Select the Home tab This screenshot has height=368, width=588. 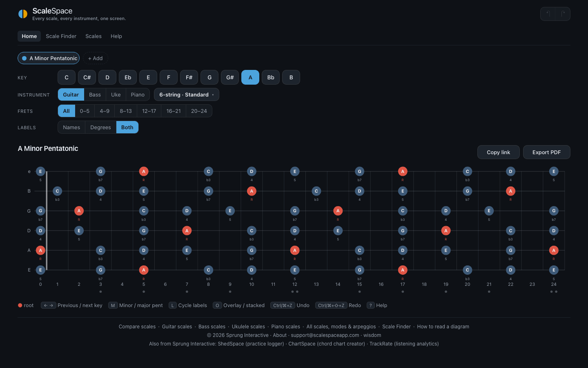click(x=29, y=36)
